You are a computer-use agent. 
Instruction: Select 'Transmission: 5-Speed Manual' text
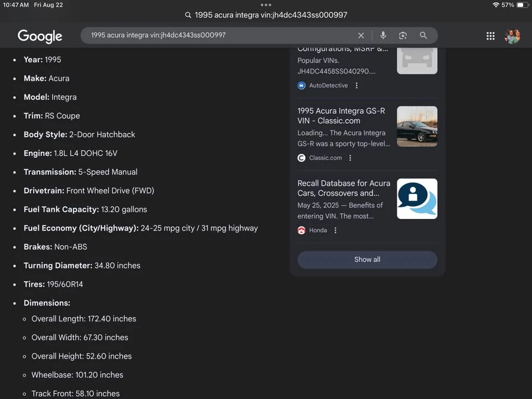(x=80, y=172)
